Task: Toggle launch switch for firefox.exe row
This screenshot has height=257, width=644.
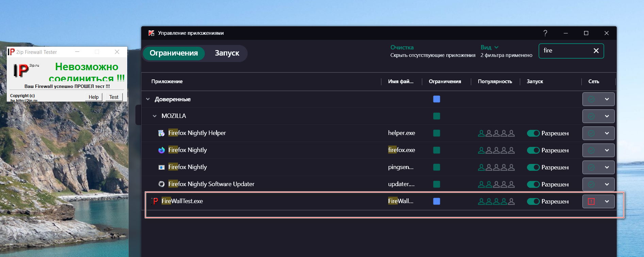Action: coord(533,150)
